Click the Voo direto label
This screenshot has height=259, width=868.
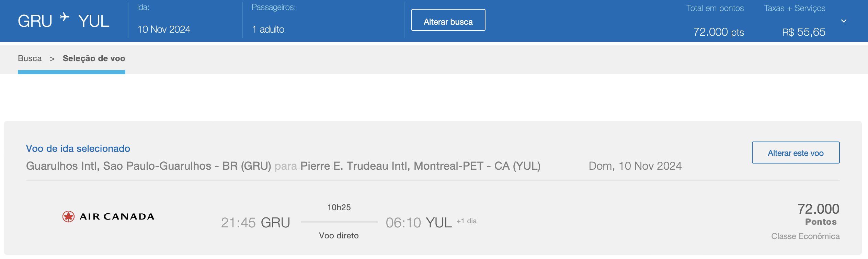[x=339, y=236]
